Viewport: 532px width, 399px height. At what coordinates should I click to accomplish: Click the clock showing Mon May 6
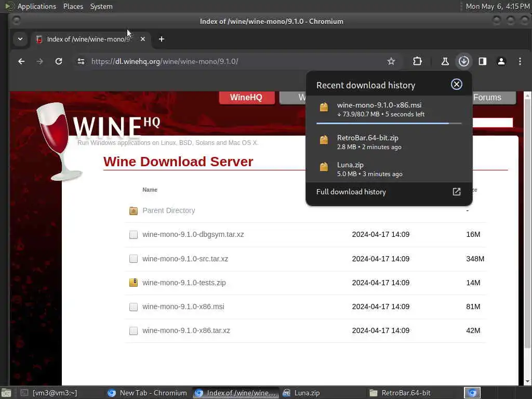pyautogui.click(x=497, y=6)
